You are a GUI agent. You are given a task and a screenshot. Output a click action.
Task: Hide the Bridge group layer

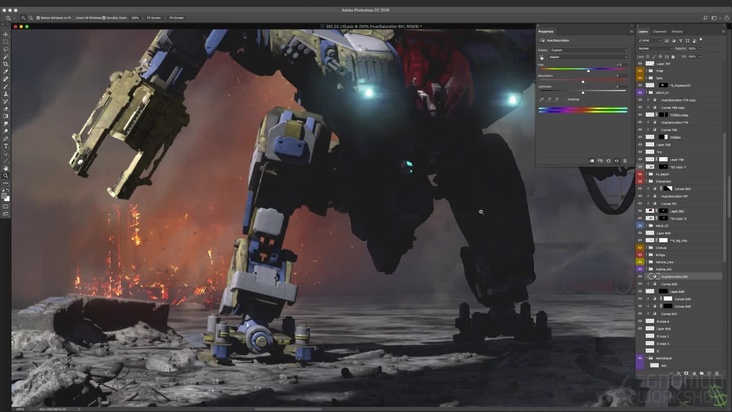click(x=640, y=255)
